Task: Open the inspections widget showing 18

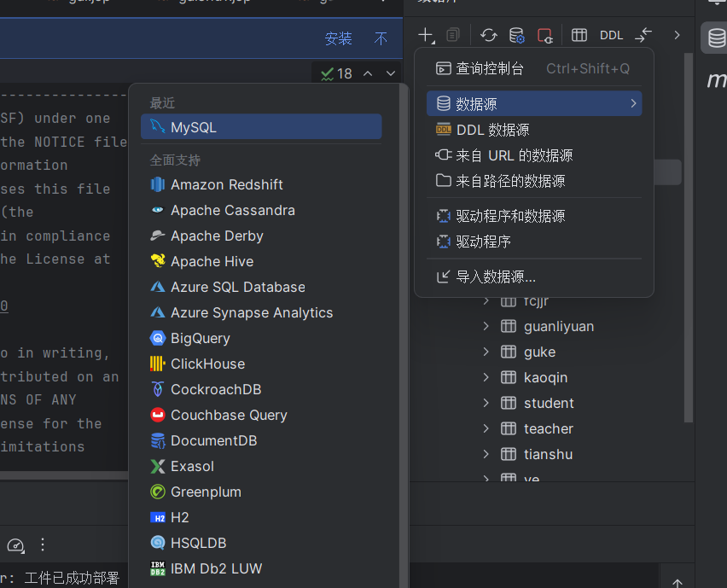Action: (336, 73)
